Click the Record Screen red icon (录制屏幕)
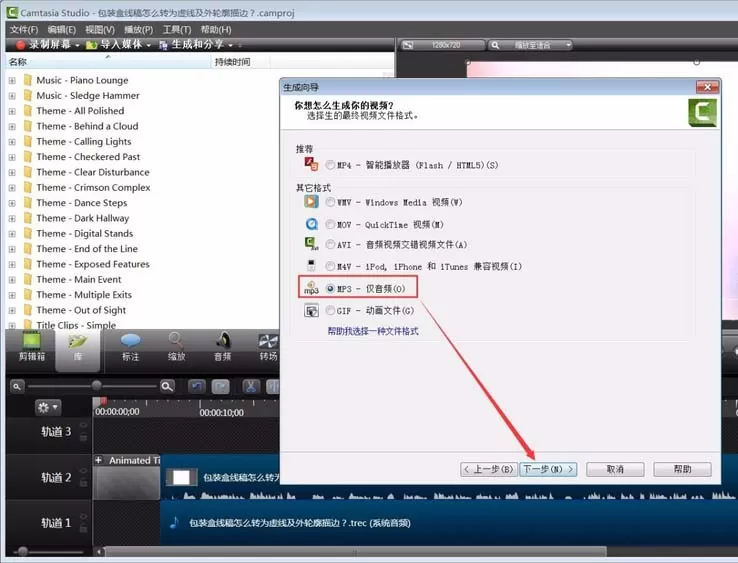The image size is (738, 563). pyautogui.click(x=20, y=45)
